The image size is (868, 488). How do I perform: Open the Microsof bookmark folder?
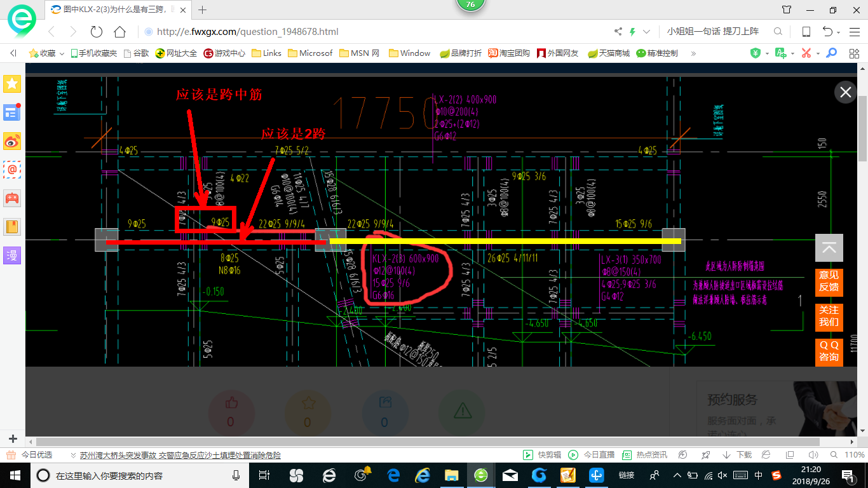[x=310, y=53]
